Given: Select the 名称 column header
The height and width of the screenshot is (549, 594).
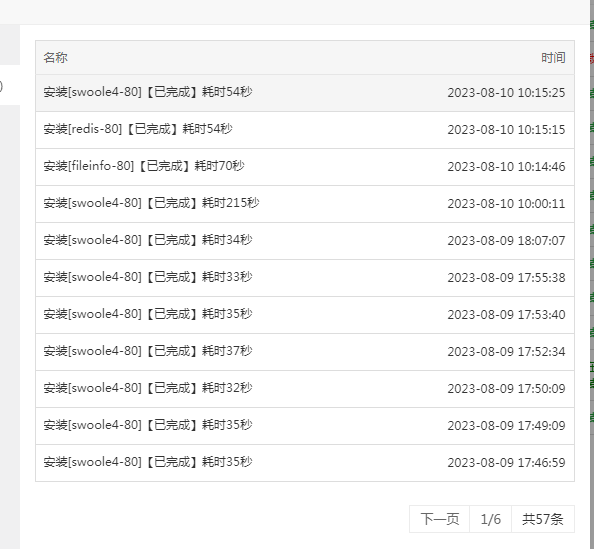Looking at the screenshot, I should pyautogui.click(x=55, y=58).
